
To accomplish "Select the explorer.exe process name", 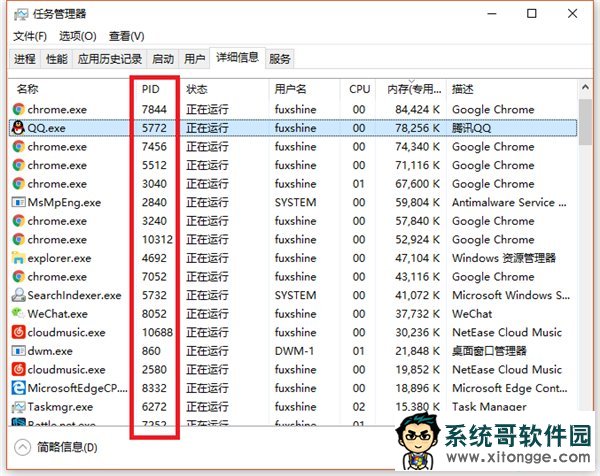I will 59,258.
